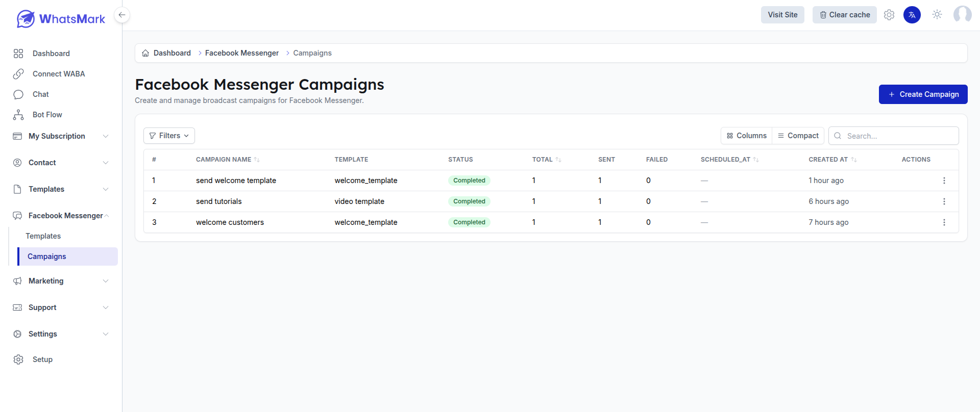Go to Chat in sidebar

(41, 94)
